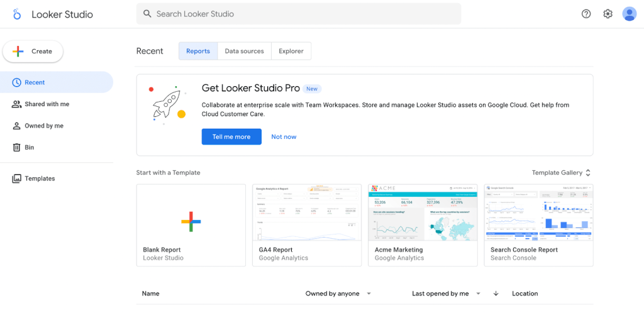644x313 pixels.
Task: Switch to the Data sources tab
Action: coord(245,52)
